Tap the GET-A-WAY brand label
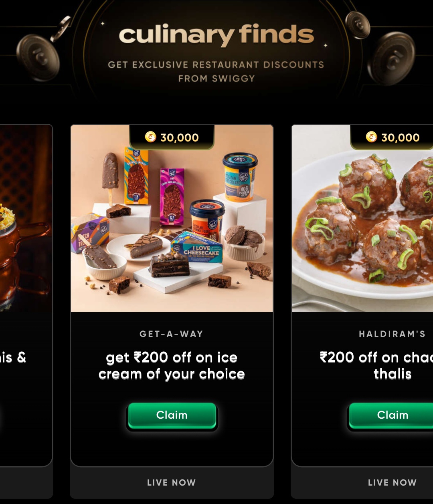 (x=172, y=334)
